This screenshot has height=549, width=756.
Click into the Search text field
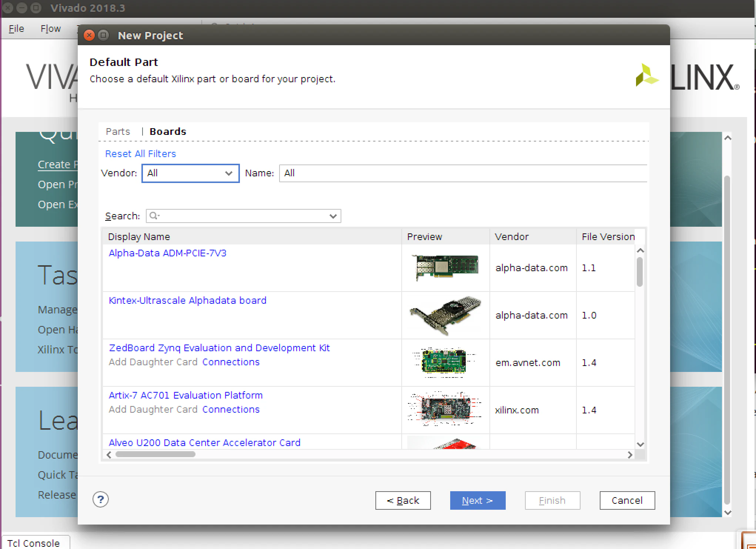[243, 216]
